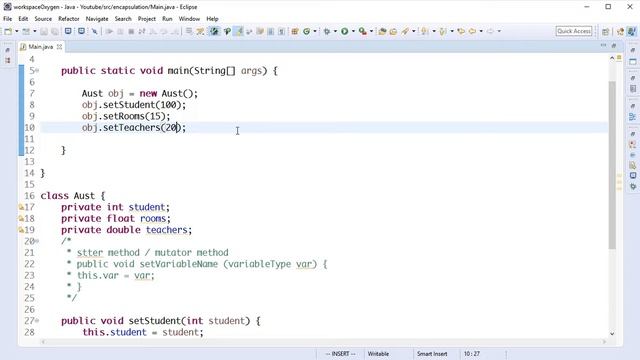Click the Step Over icon
The height and width of the screenshot is (360, 640).
click(164, 31)
